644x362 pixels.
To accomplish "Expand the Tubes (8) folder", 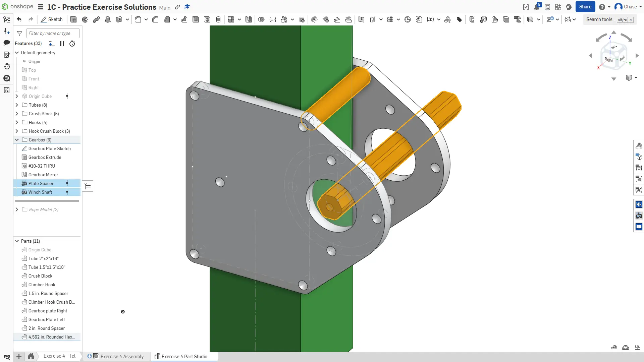I will [17, 105].
